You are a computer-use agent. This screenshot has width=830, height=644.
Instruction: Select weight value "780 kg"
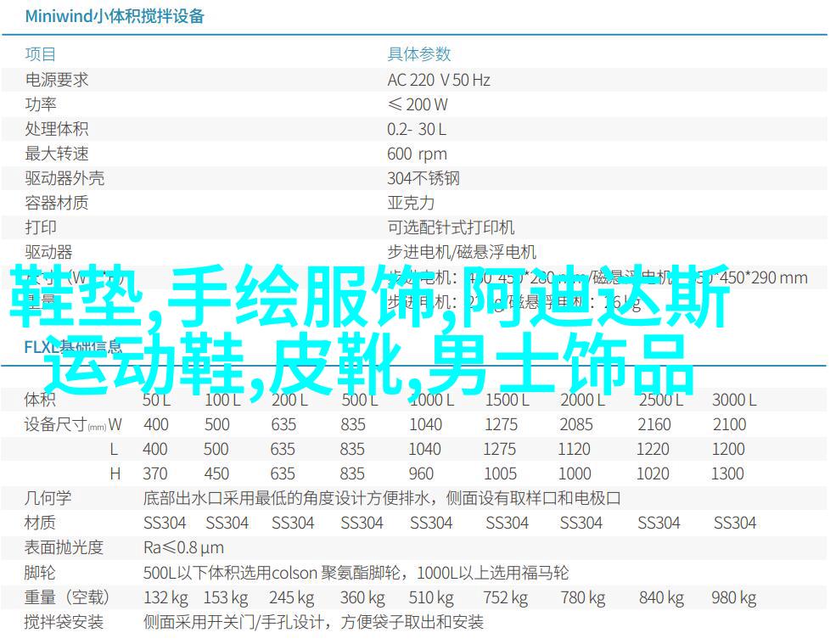(x=583, y=598)
